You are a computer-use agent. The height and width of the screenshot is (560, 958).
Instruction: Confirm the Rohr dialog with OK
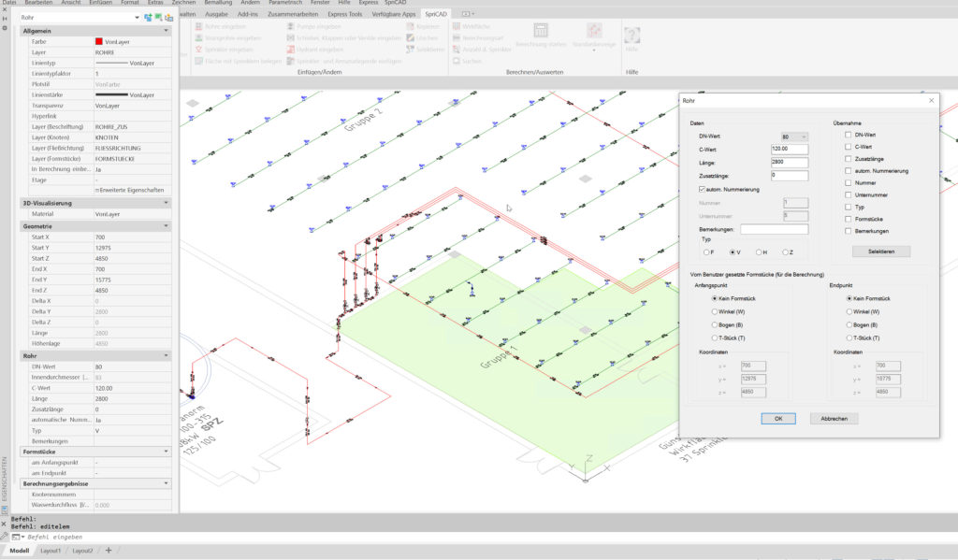tap(779, 418)
